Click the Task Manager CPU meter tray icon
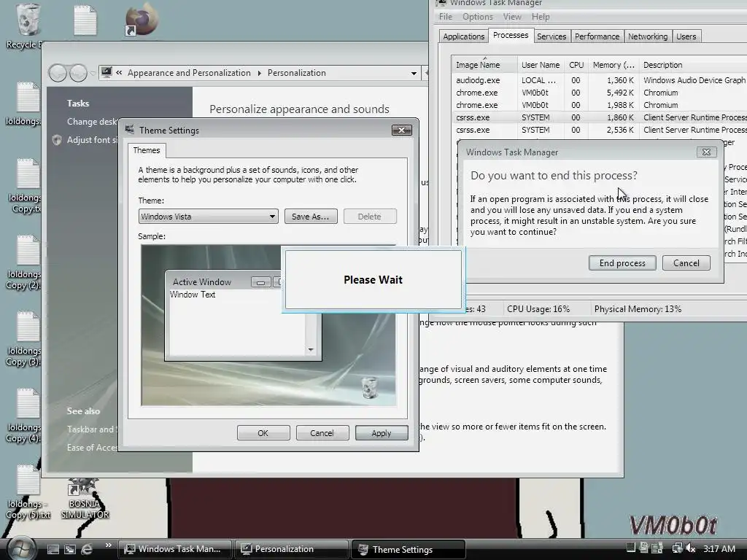 click(630, 548)
